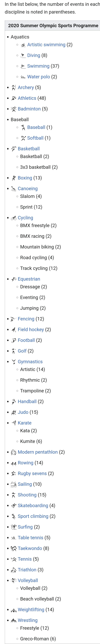Click the Fencing pictogram icon

(x=14, y=319)
